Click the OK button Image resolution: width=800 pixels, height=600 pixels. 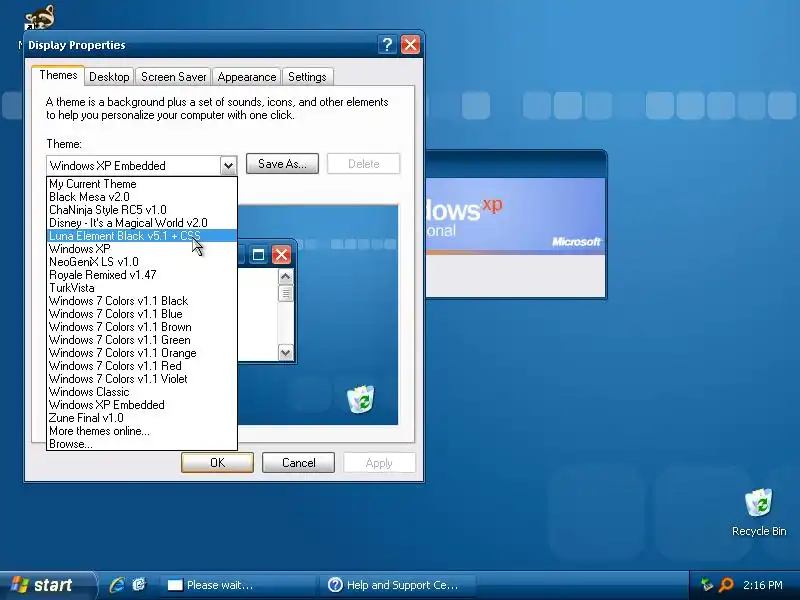click(217, 463)
